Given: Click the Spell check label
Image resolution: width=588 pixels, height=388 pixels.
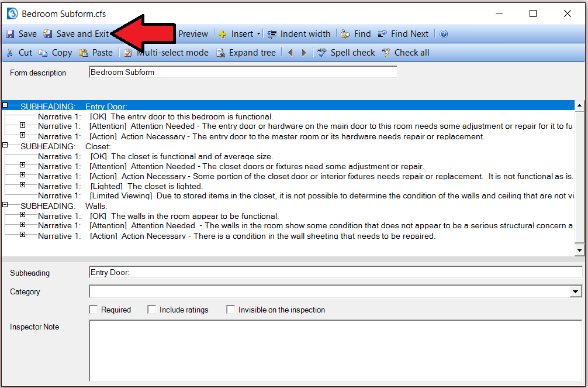Looking at the screenshot, I should pos(352,53).
